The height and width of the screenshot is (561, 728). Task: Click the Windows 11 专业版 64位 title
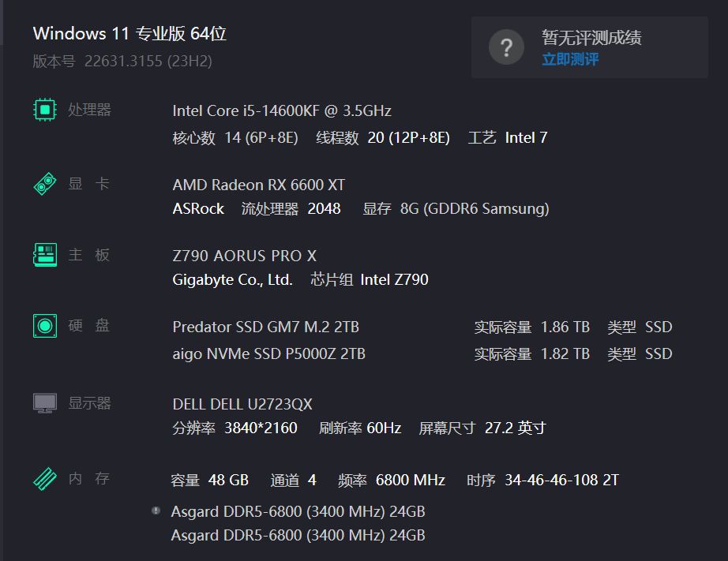[129, 34]
